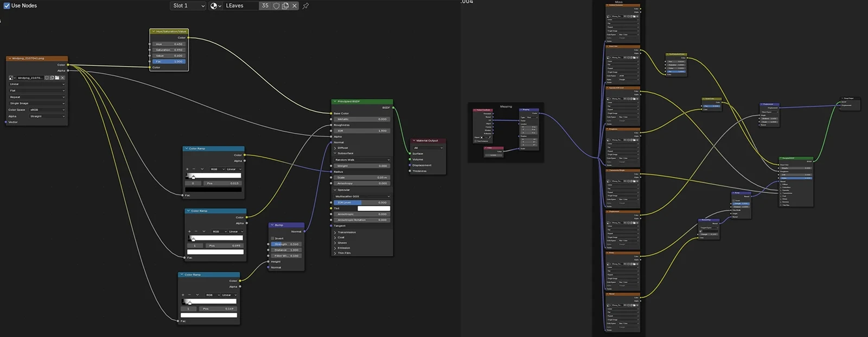Toggle fake user shield on kindpng image datablock
Viewport: 868px width, 337px height.
[47, 77]
